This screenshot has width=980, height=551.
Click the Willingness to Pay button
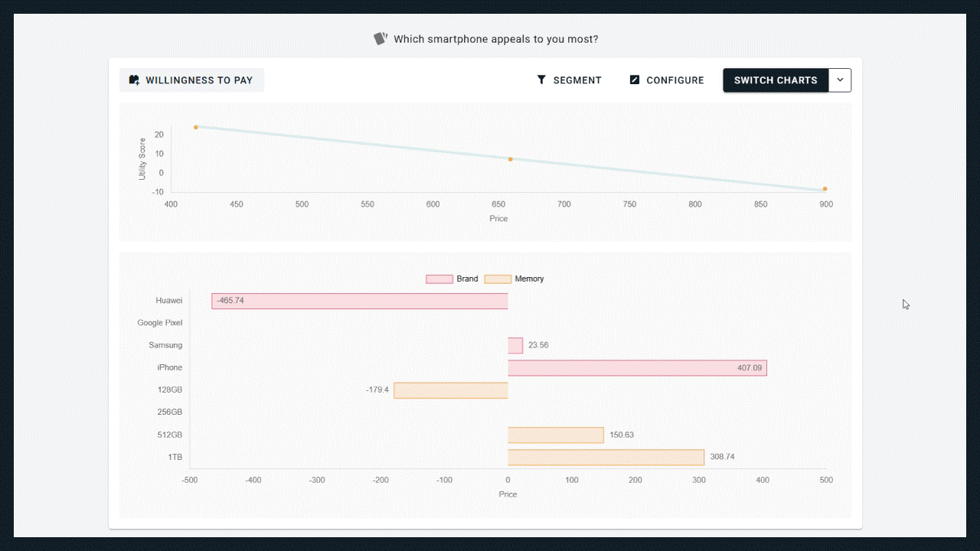click(191, 80)
